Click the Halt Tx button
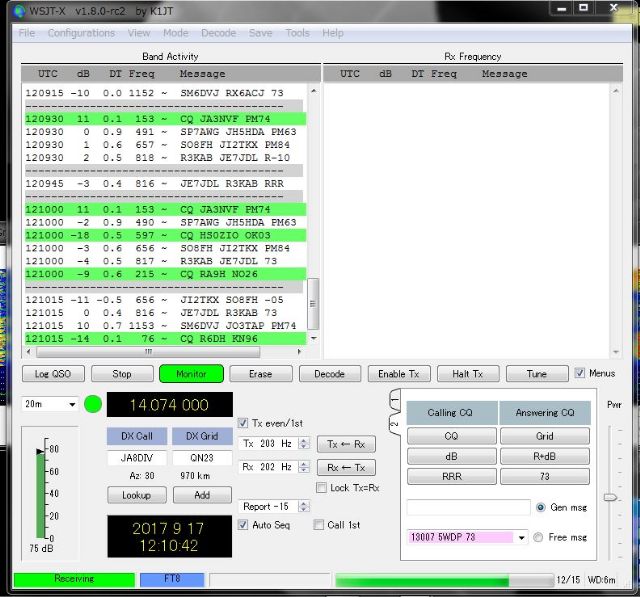The image size is (640, 597). click(468, 374)
